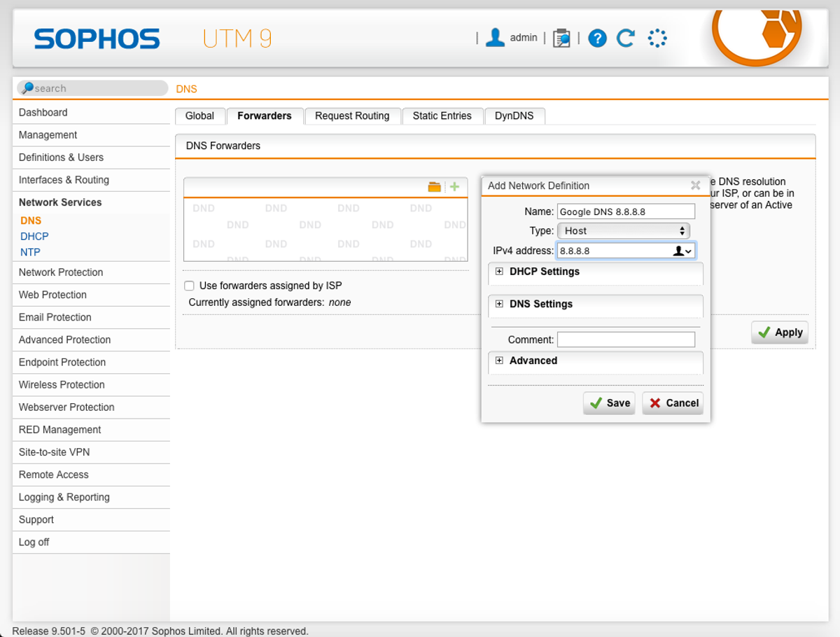Open Email Protection menu

[x=91, y=317]
